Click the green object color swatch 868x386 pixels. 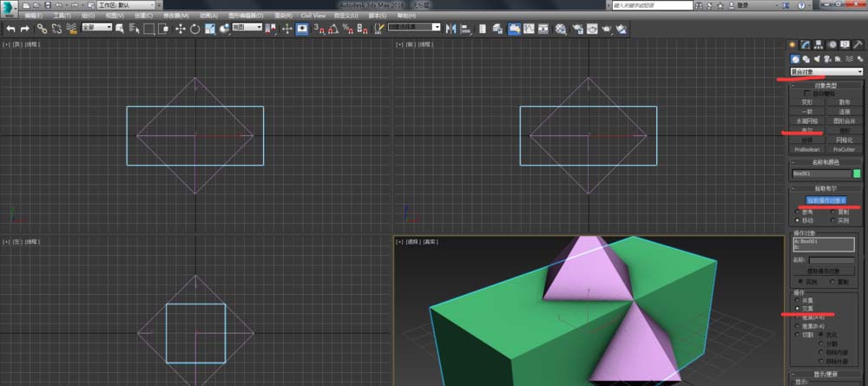tap(858, 173)
